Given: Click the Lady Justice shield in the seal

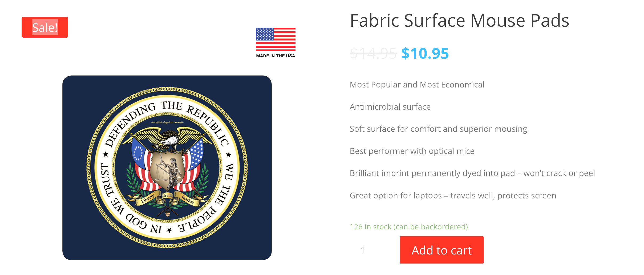Looking at the screenshot, I should [167, 171].
